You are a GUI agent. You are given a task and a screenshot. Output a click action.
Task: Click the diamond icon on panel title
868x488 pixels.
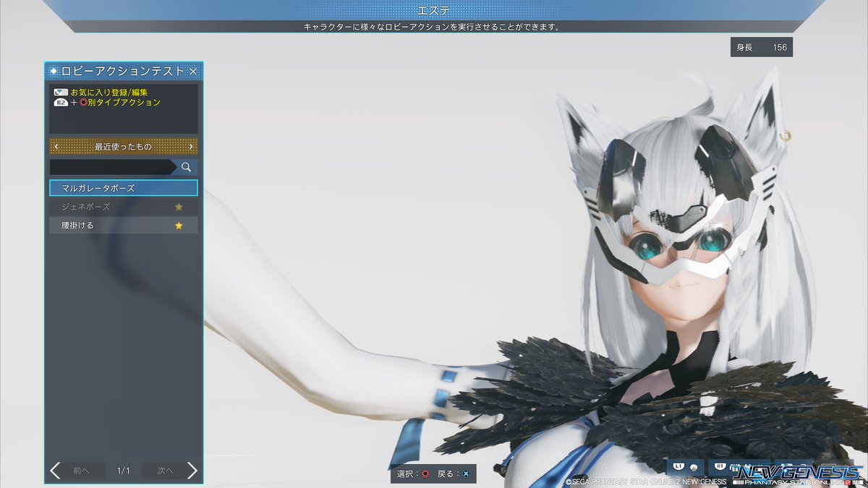[x=54, y=72]
